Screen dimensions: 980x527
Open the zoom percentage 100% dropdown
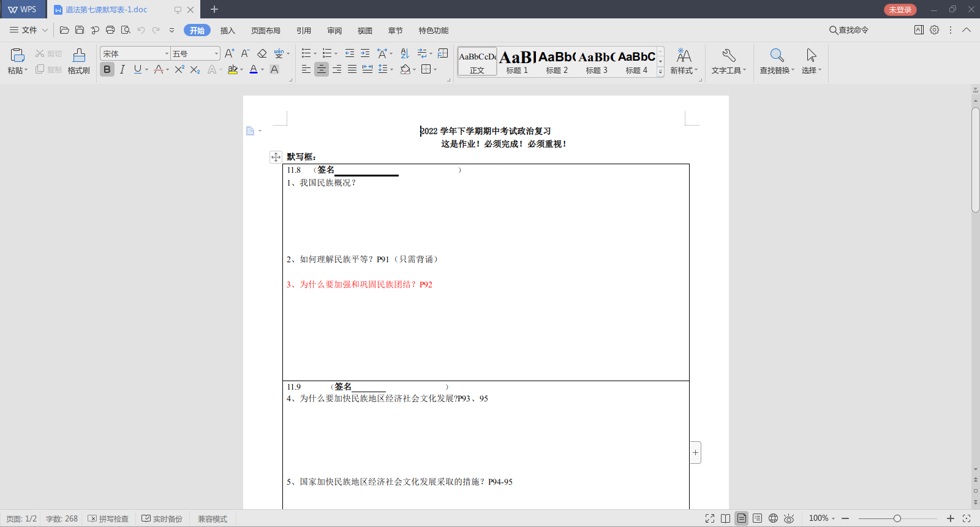point(822,518)
